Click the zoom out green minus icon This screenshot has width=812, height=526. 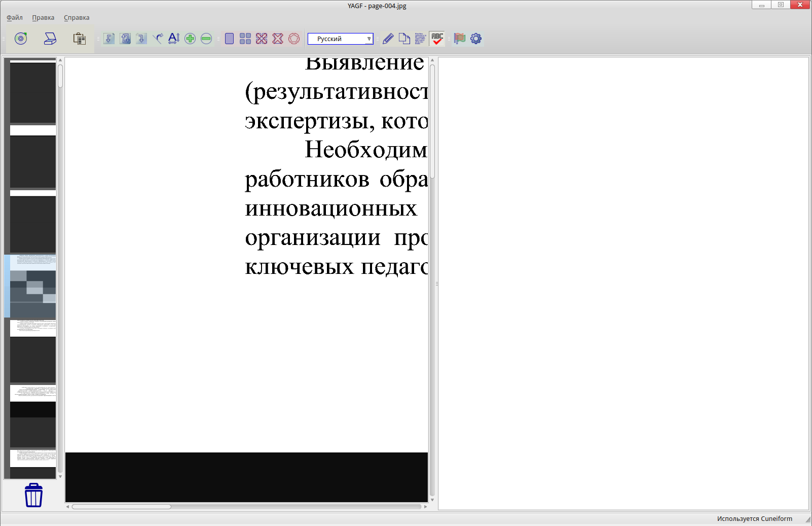(x=206, y=39)
